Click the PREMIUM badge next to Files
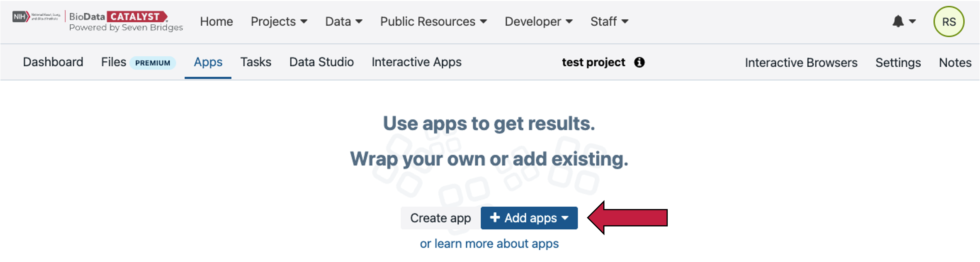 tap(153, 63)
